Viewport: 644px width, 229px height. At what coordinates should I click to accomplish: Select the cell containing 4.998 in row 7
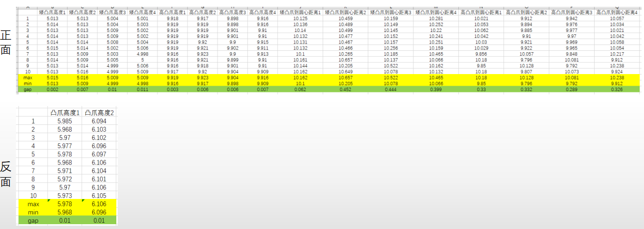click(x=142, y=54)
